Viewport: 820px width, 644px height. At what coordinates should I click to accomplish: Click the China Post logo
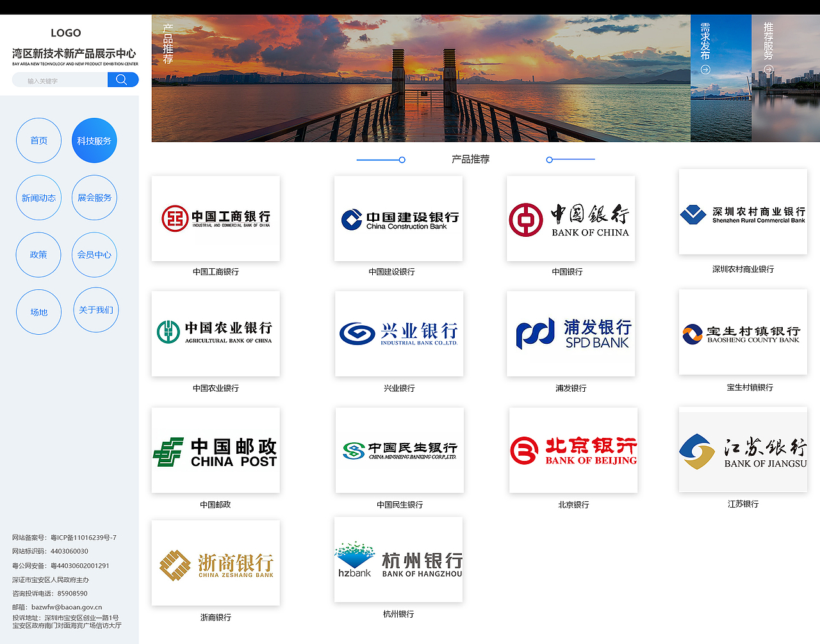click(x=215, y=449)
